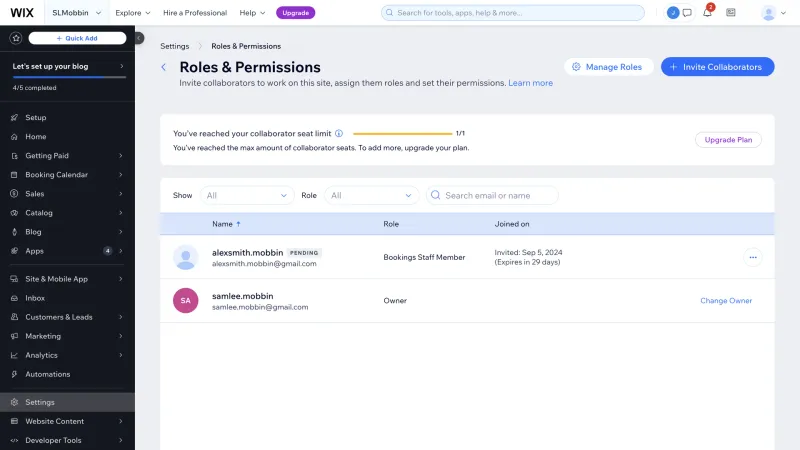Click the Sales dollar icon in sidebar

pos(14,194)
